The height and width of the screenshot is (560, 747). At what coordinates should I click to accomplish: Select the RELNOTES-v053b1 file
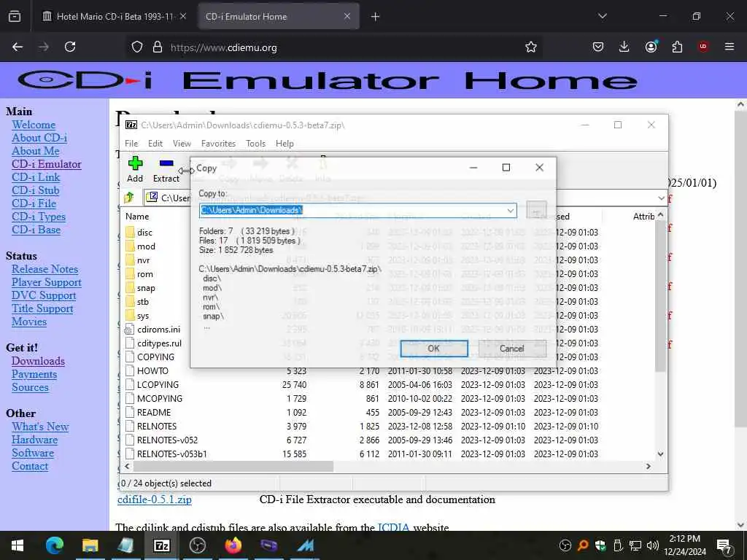point(171,454)
